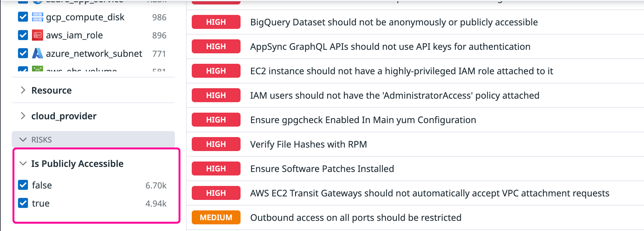Collapse the Is Publicly Accessible filter group
Image resolution: width=644 pixels, height=231 pixels.
click(23, 163)
